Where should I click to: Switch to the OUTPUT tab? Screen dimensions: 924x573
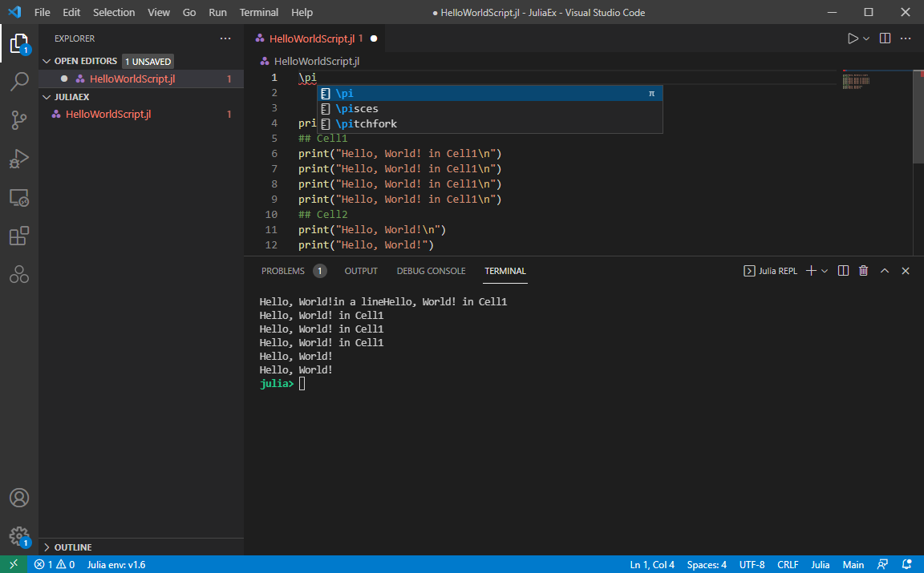[x=361, y=271]
